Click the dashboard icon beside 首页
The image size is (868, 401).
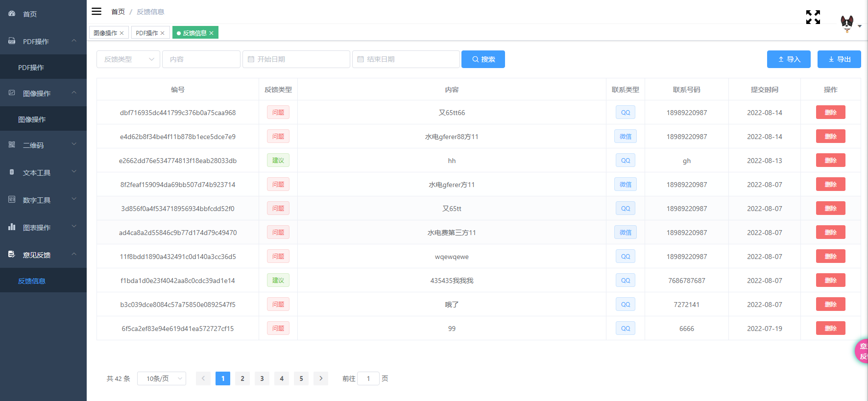[12, 14]
